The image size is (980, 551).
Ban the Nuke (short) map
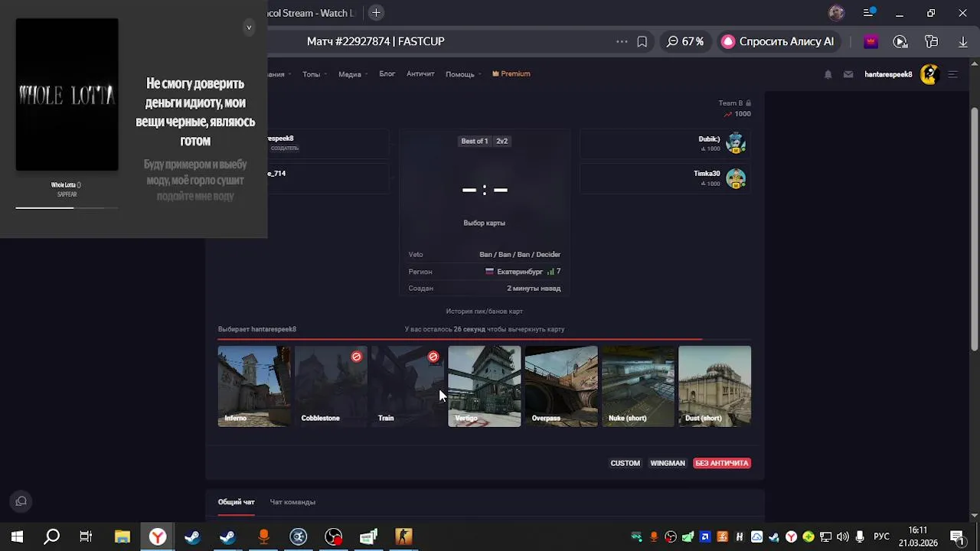[x=638, y=386]
